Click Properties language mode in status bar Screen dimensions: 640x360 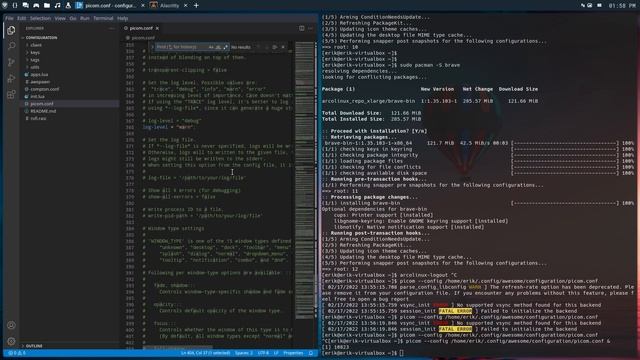point(293,353)
